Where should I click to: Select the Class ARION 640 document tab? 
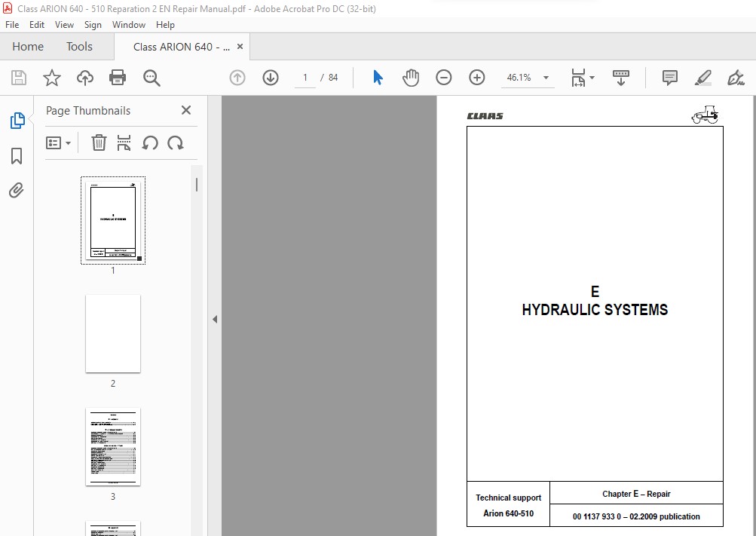click(182, 47)
